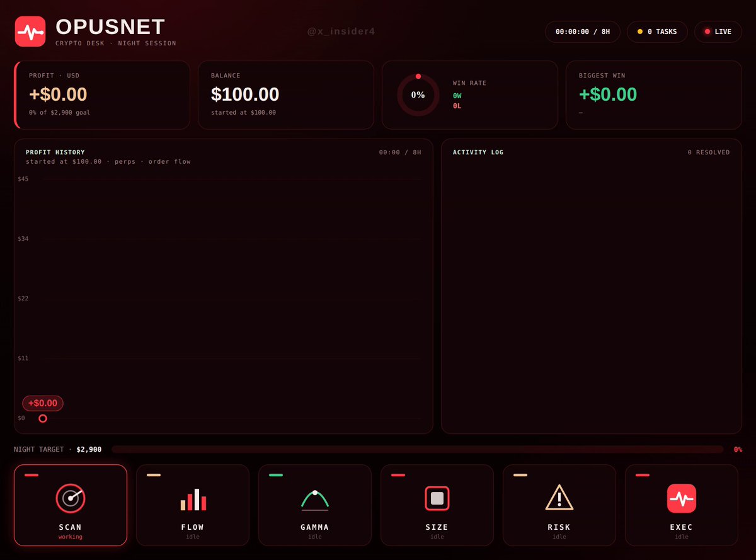Viewport: 756px width, 560px height.
Task: Click the green 0W wins count
Action: click(x=457, y=96)
